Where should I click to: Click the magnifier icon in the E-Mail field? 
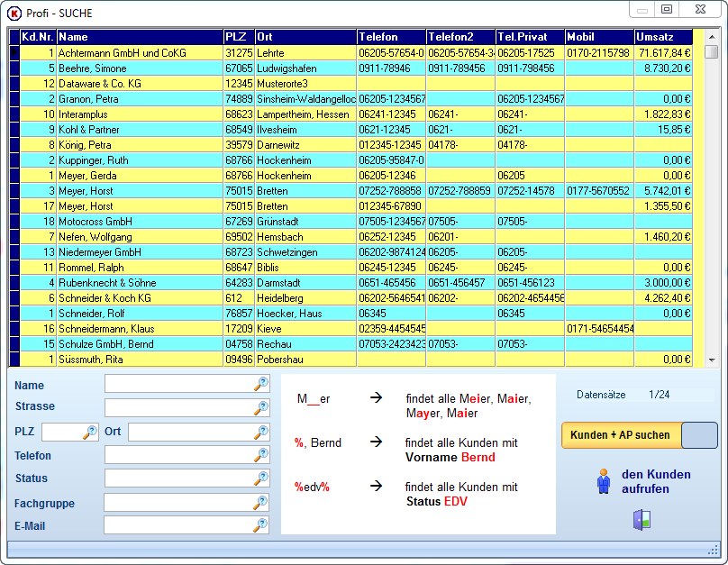pos(261,524)
